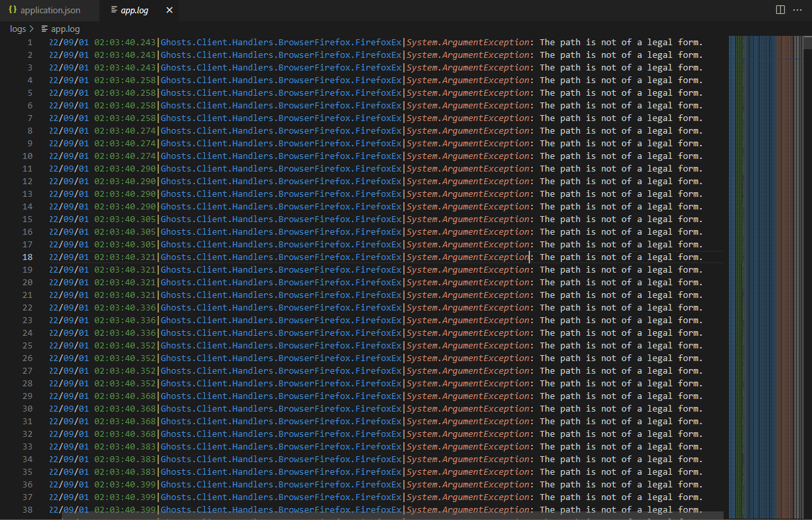This screenshot has width=812, height=520.
Task: Click timestamp 02:03:40.305 on line 15
Action: click(x=125, y=219)
